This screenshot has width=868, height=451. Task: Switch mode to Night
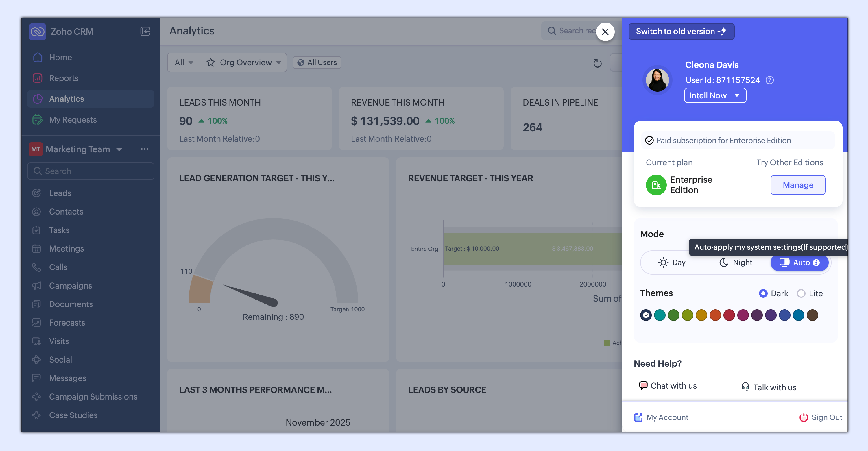coord(736,263)
